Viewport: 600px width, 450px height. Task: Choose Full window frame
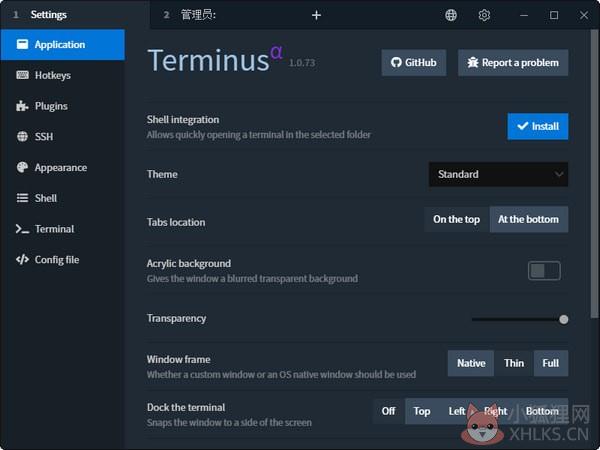[551, 363]
